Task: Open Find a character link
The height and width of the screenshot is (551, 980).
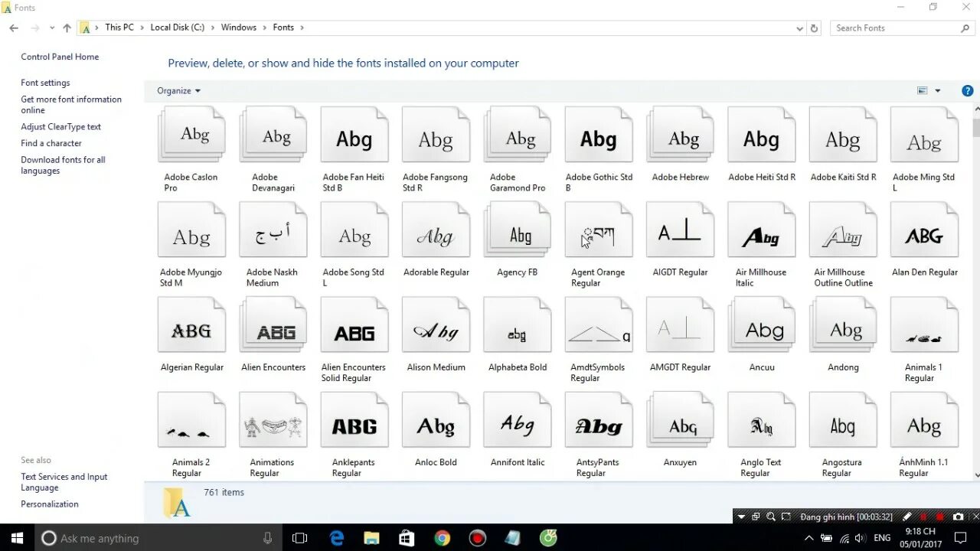Action: [51, 143]
